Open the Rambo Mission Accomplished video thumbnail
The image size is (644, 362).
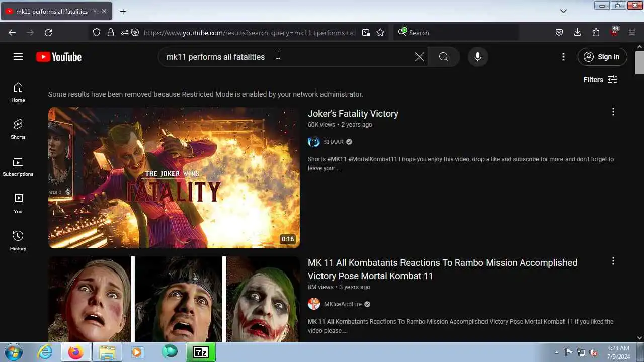pyautogui.click(x=174, y=299)
